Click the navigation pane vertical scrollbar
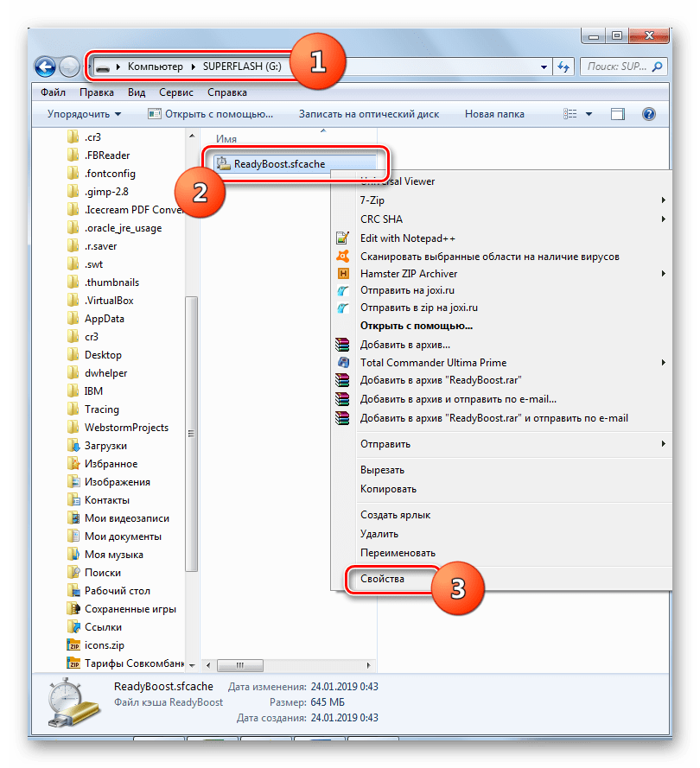This screenshot has width=700, height=768. (x=192, y=432)
